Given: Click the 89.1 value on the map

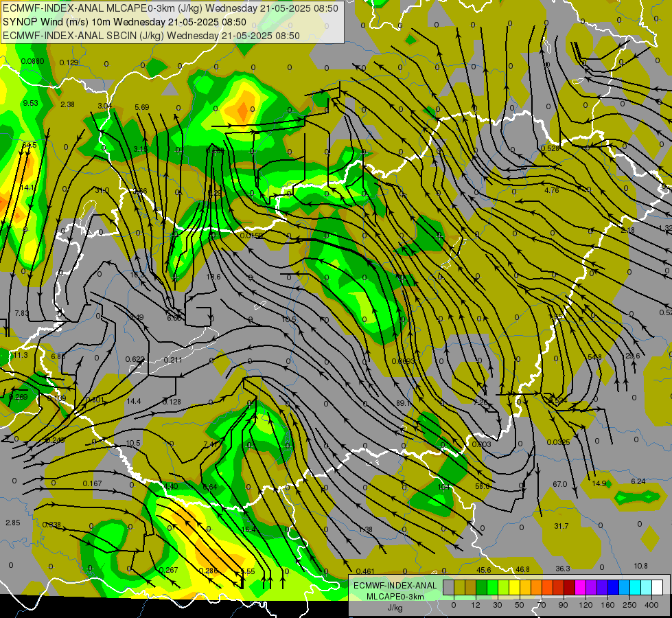Looking at the screenshot, I should click(x=404, y=403).
